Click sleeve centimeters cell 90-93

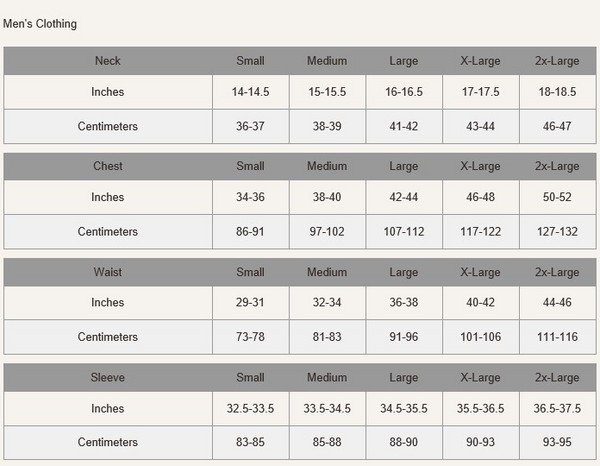click(481, 442)
